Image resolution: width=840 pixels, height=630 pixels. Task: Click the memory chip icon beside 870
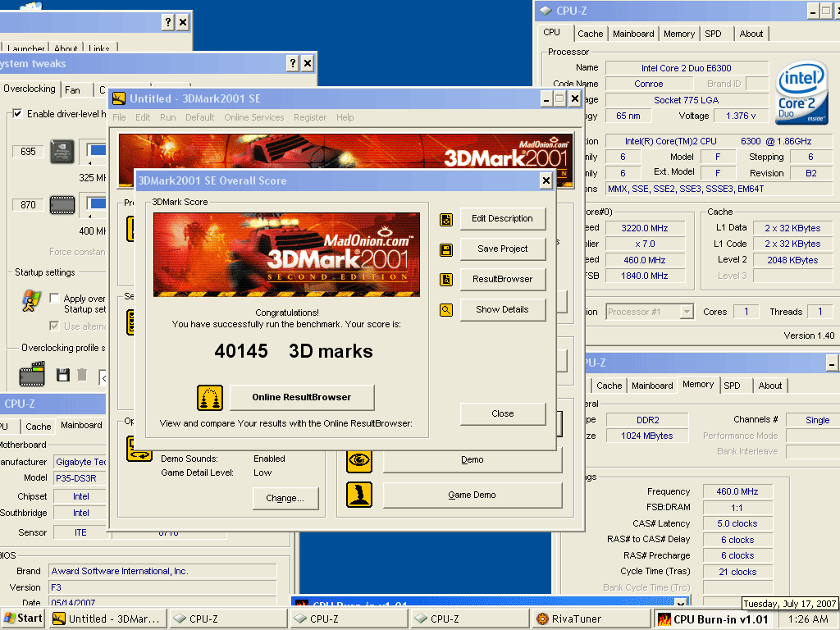click(62, 204)
